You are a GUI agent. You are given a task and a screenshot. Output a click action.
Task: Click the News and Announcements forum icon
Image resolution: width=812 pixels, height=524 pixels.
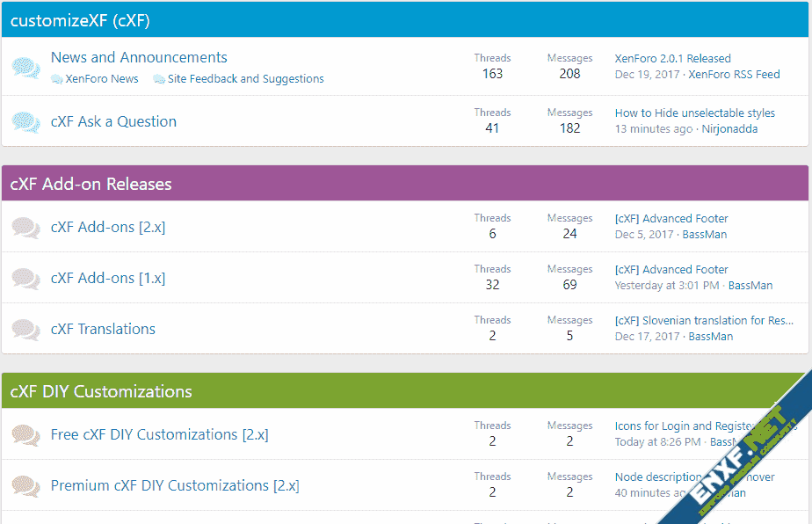pos(26,68)
